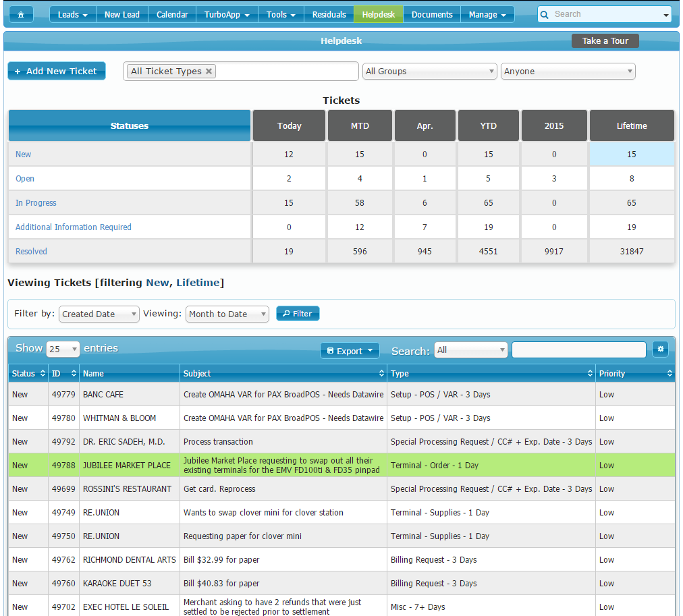Open the Documents tab
683x616 pixels.
432,14
